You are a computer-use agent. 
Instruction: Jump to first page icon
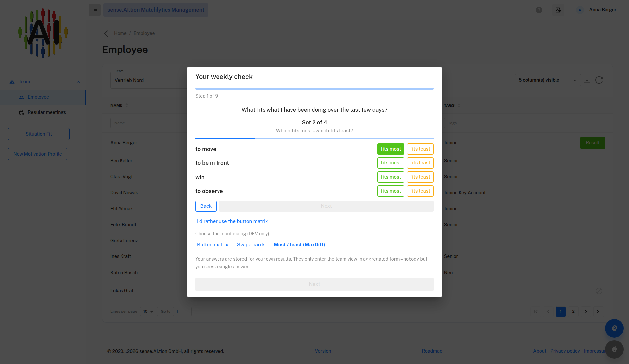click(x=536, y=312)
